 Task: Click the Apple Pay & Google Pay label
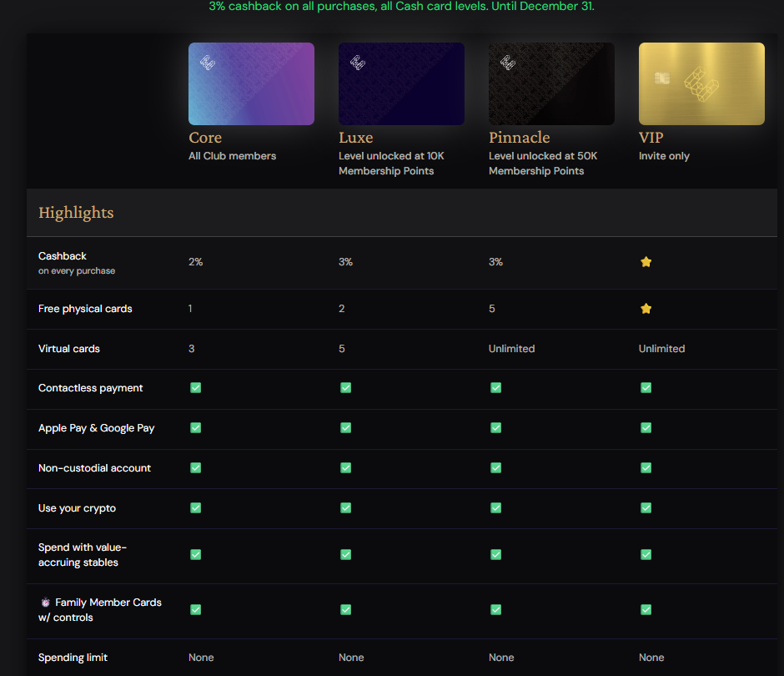pyautogui.click(x=97, y=428)
